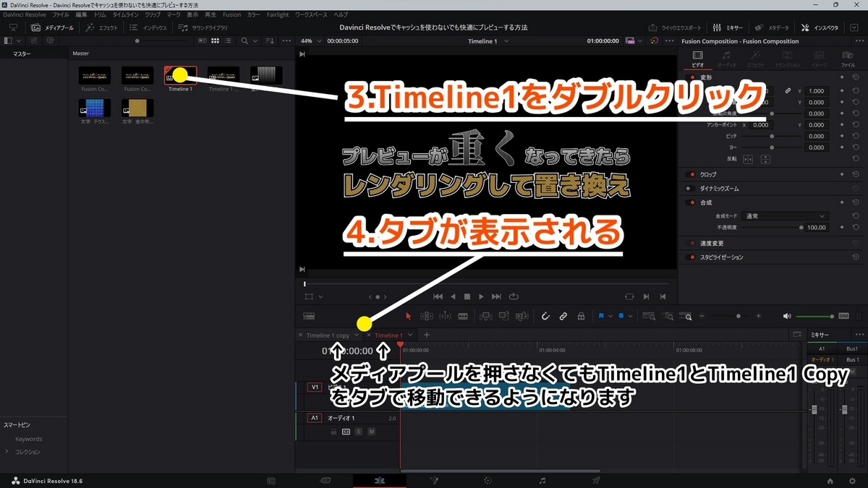Click the クイックエクスポート button
The image size is (868, 488).
[x=677, y=27]
